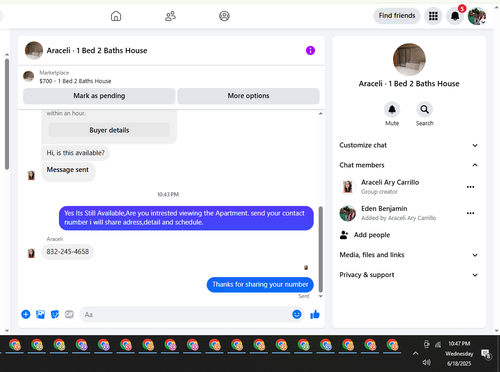Click left sidebar vertical scrollbar

[7, 114]
